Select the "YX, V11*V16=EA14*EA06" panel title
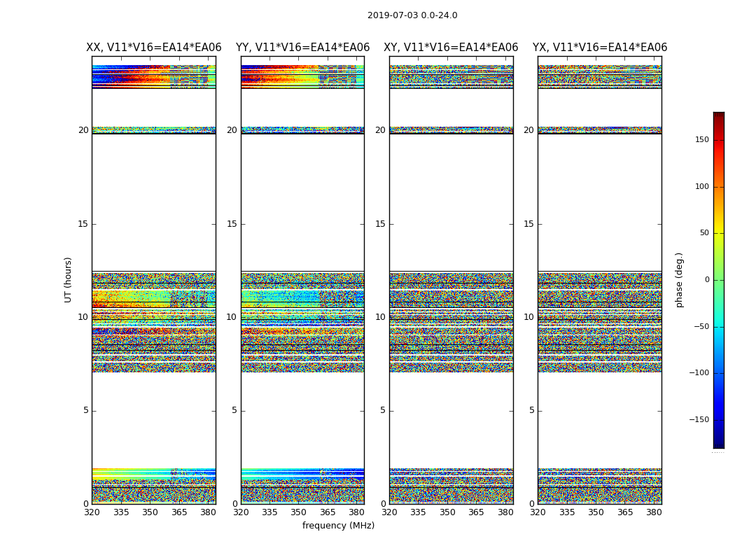This screenshot has width=735, height=560. click(x=599, y=48)
